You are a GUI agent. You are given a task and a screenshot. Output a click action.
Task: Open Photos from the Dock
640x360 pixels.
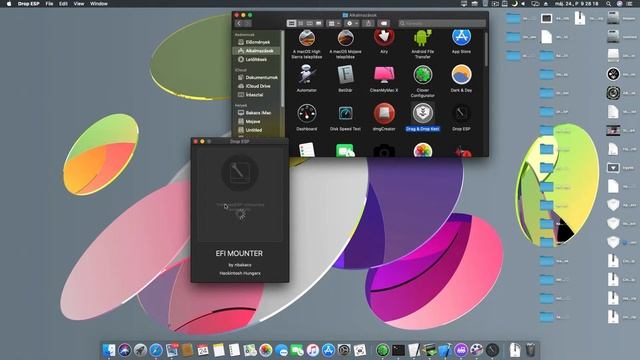(x=266, y=350)
